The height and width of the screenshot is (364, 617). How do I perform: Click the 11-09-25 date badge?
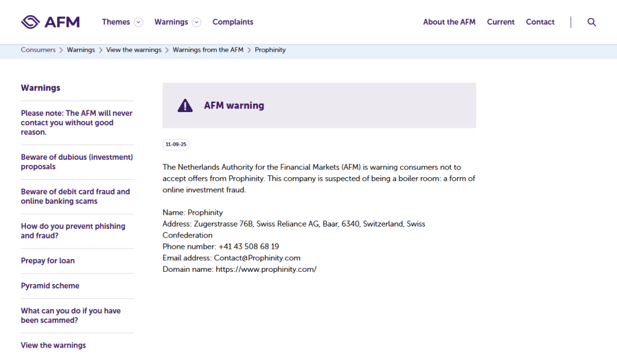click(x=176, y=145)
